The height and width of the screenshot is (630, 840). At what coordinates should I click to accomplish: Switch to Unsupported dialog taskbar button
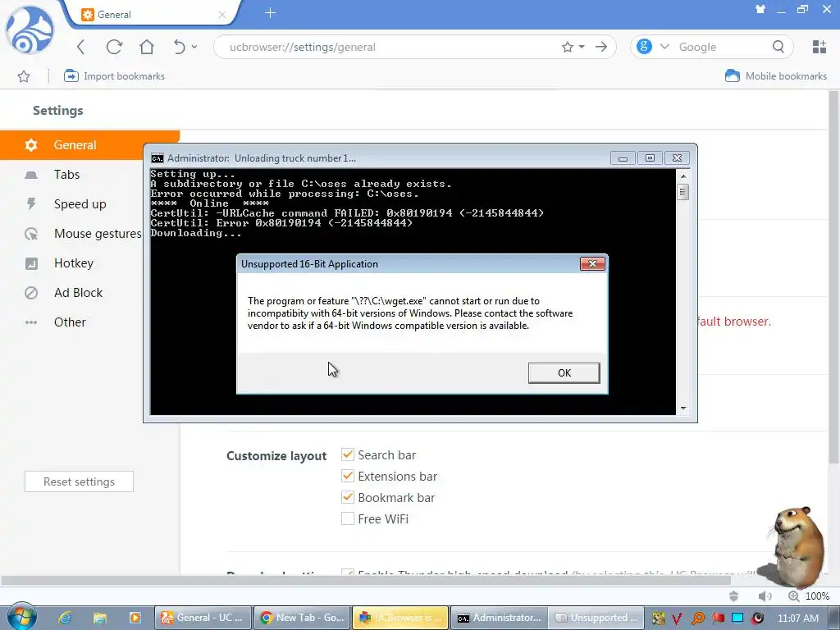596,618
